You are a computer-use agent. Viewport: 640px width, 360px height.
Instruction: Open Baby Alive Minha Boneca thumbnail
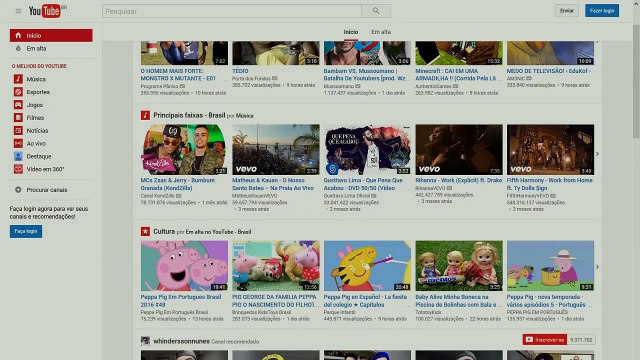[459, 266]
